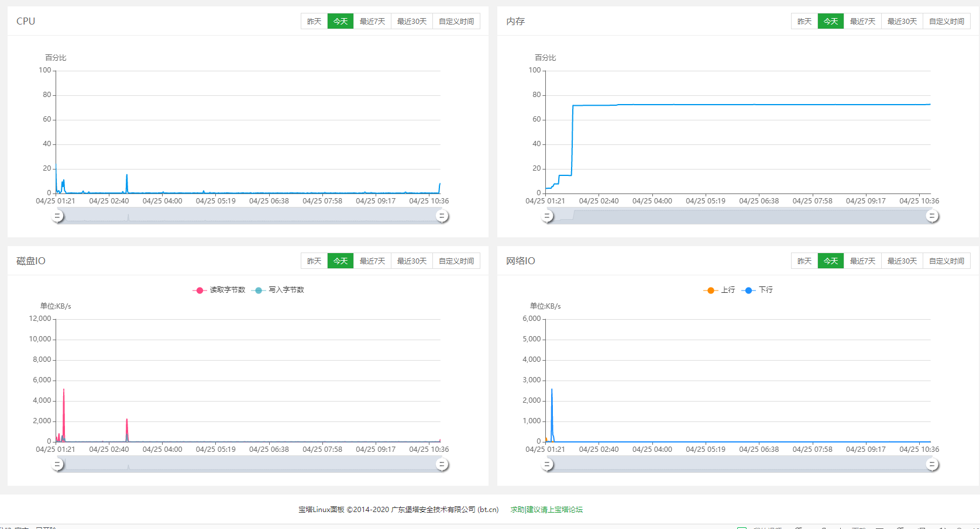Screen dimensions: 980x529
Task: Click right range handle under 磁盘IO chart
Action: pos(442,465)
